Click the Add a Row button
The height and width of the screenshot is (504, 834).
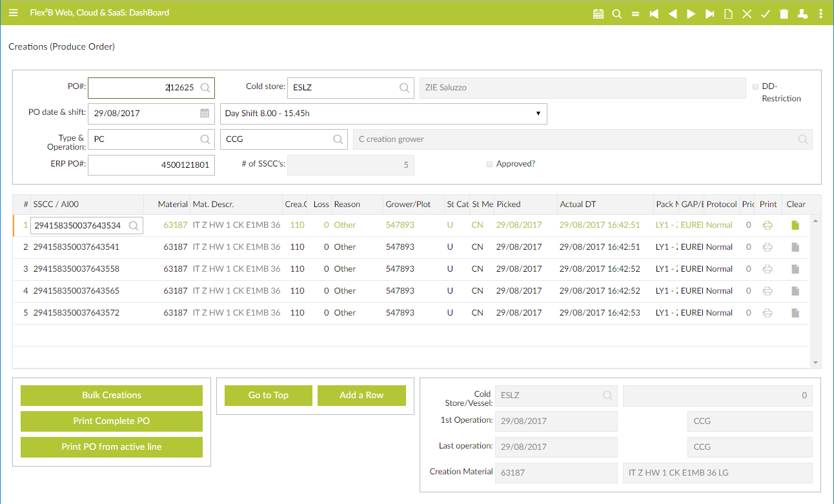point(361,396)
